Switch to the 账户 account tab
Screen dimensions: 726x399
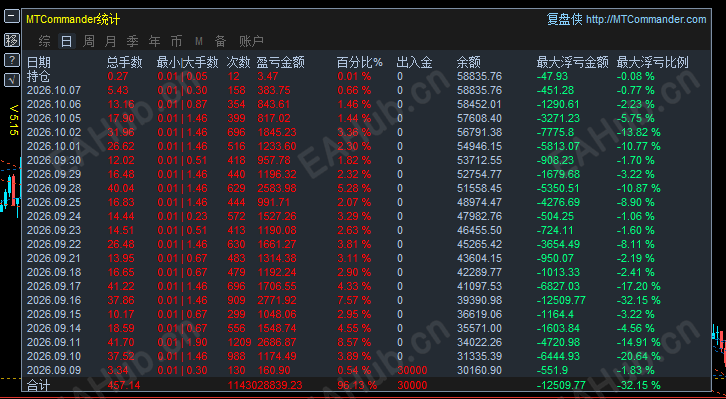(x=251, y=41)
